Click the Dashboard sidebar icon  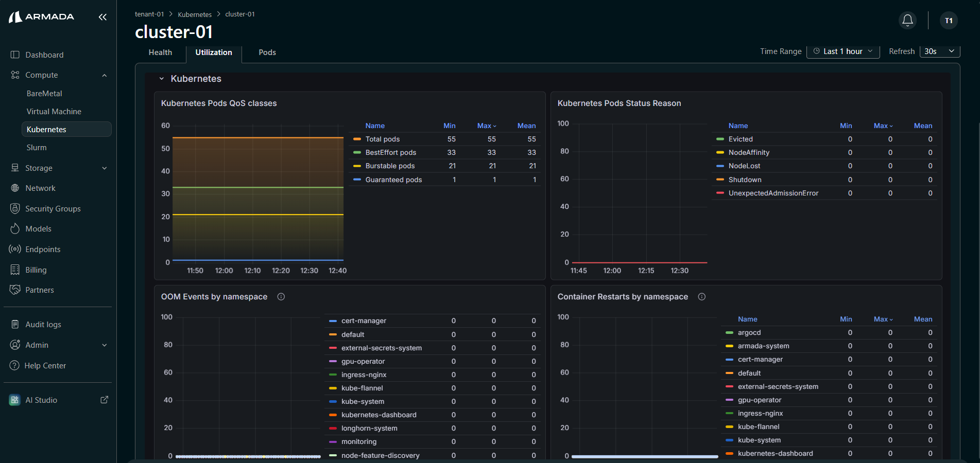click(15, 55)
